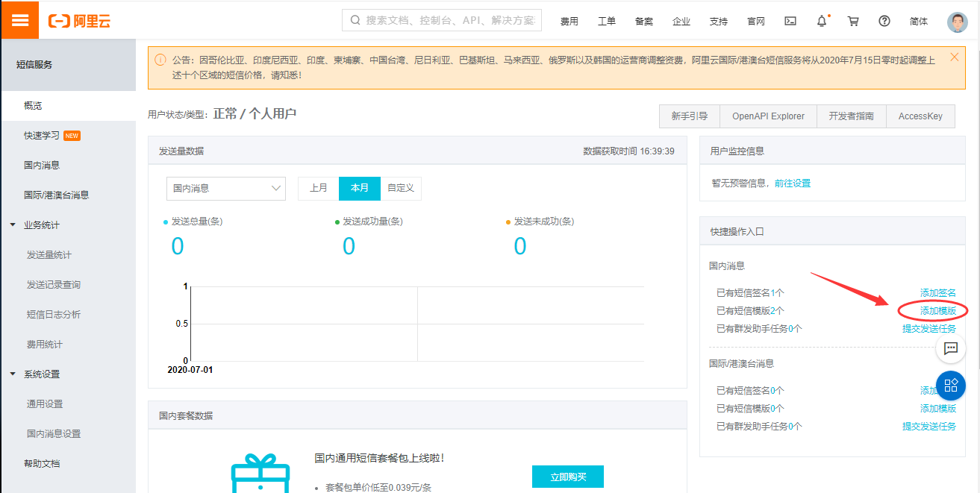Screen dimensions: 980x493
Task: Open the 支持 top menu
Action: click(719, 21)
